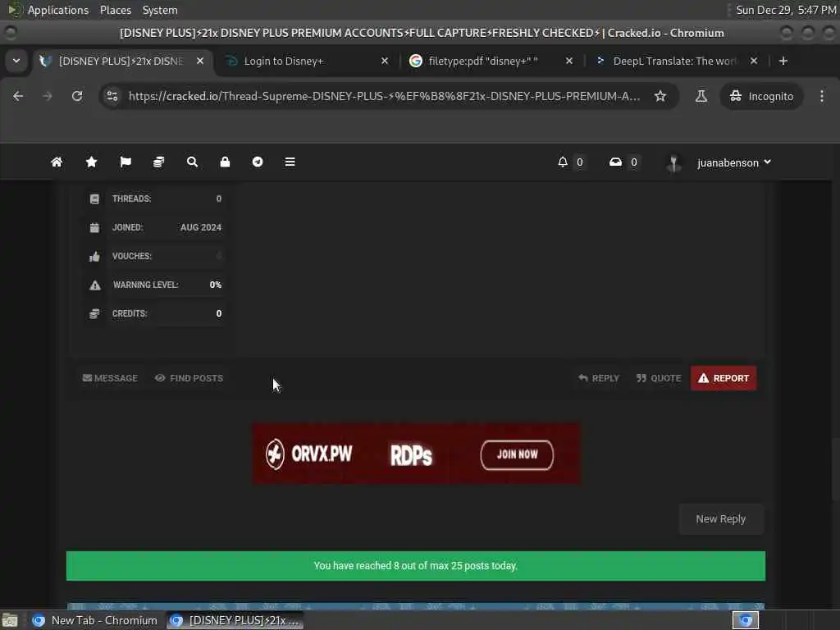Expand the tab search dropdown arrow
840x630 pixels.
(16, 61)
